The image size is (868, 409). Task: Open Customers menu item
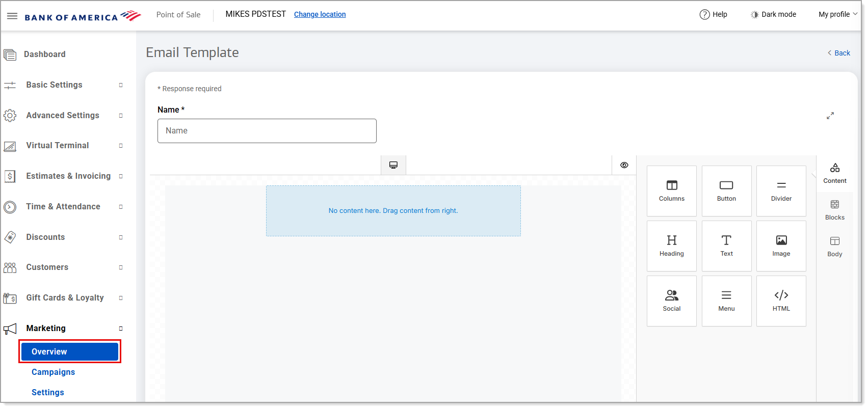pos(47,267)
